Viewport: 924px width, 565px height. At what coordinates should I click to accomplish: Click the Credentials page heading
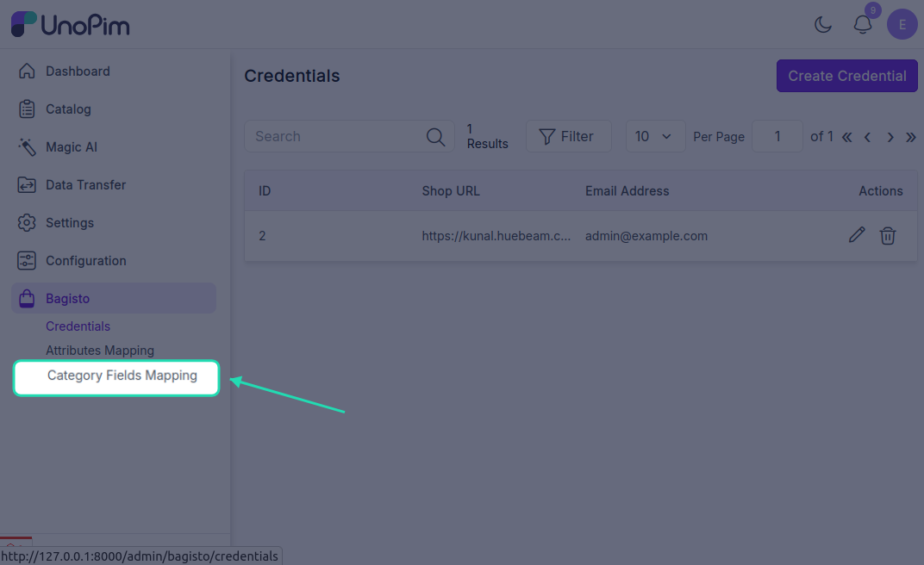292,76
